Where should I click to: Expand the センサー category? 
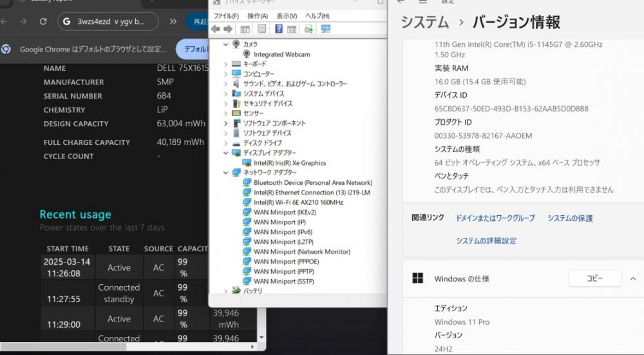point(225,113)
